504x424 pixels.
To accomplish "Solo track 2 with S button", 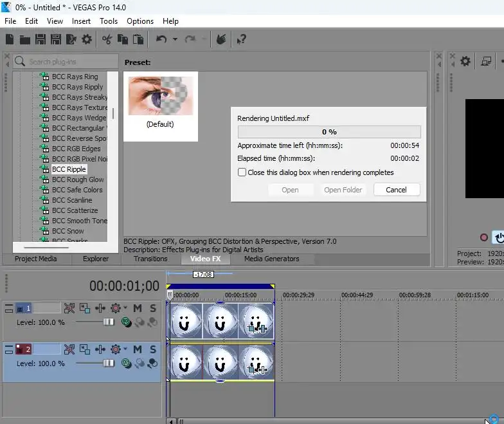I will (153, 349).
